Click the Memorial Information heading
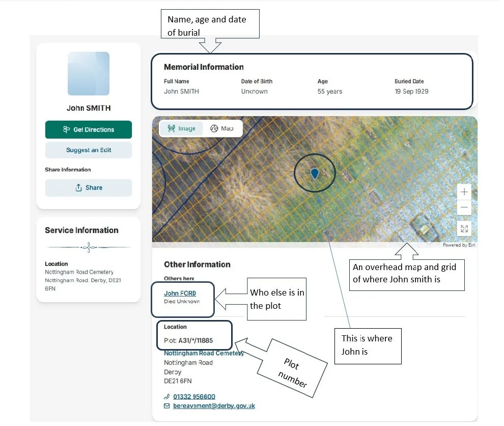 point(204,67)
